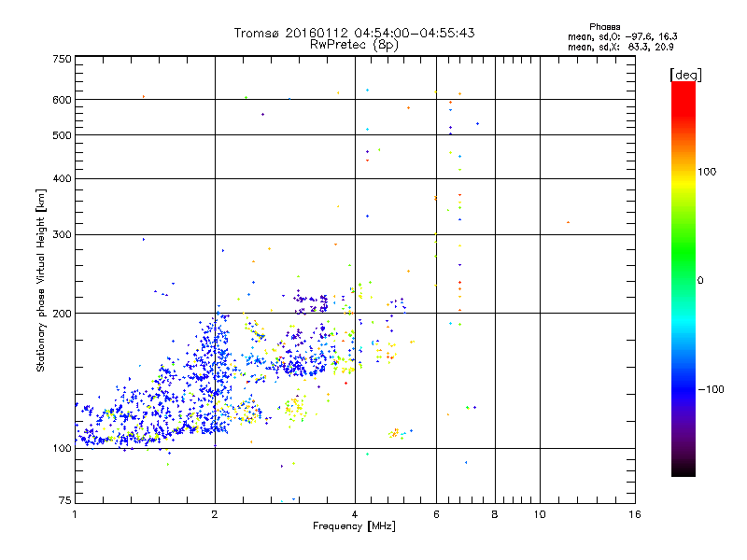
Task: Click the x-axis '4' tick label
Action: (x=355, y=514)
